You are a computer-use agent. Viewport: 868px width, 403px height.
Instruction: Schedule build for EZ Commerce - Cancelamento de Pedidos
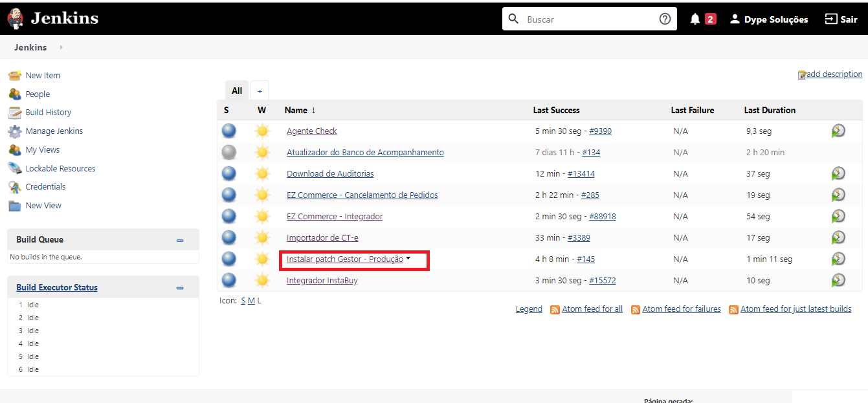[838, 195]
